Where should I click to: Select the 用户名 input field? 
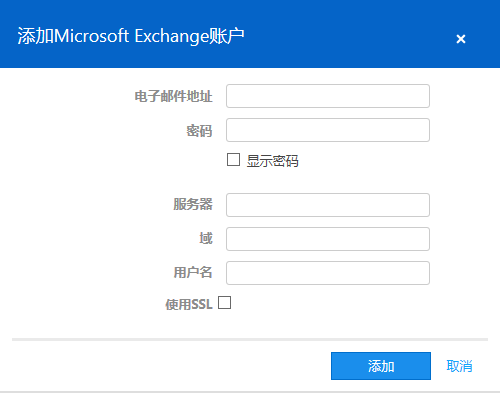[328, 273]
